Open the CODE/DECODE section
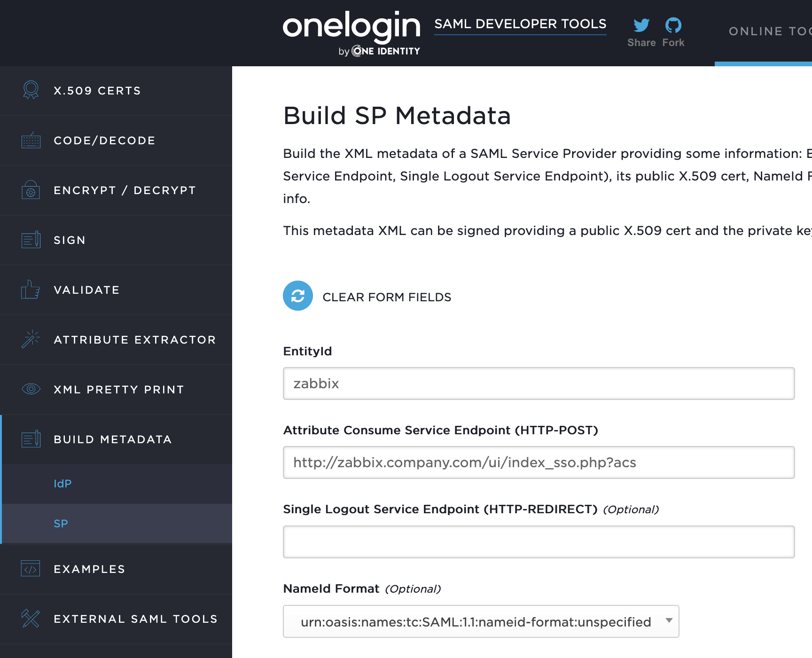This screenshot has width=812, height=658. (x=116, y=141)
